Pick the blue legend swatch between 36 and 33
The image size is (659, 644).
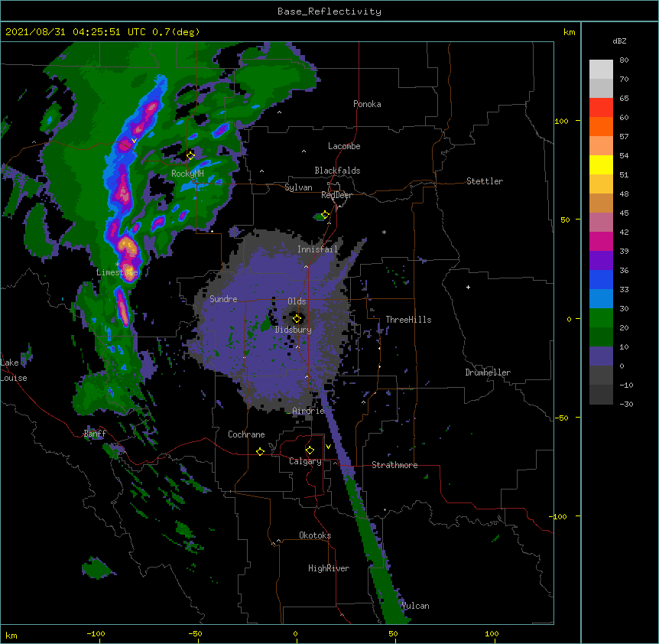601,279
